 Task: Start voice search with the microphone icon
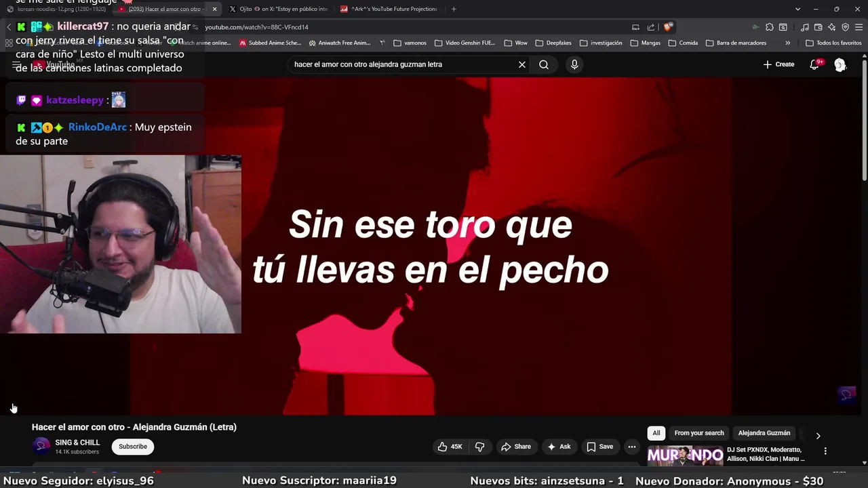point(574,64)
